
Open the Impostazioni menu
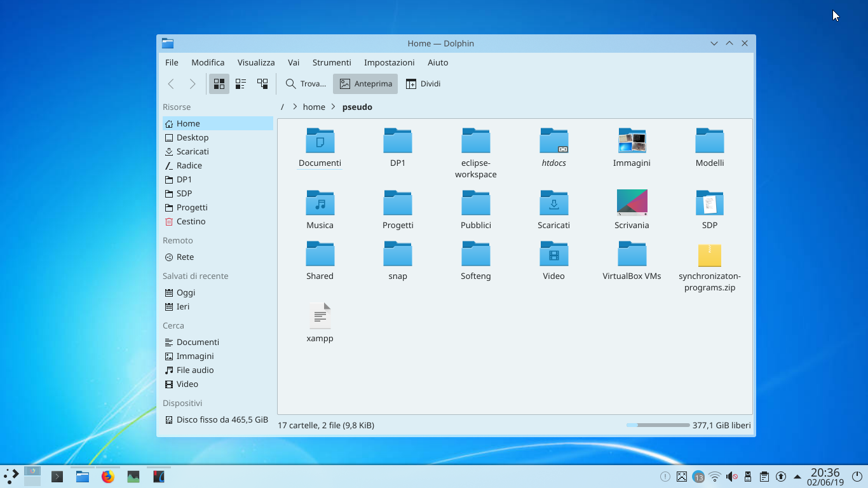pos(390,62)
